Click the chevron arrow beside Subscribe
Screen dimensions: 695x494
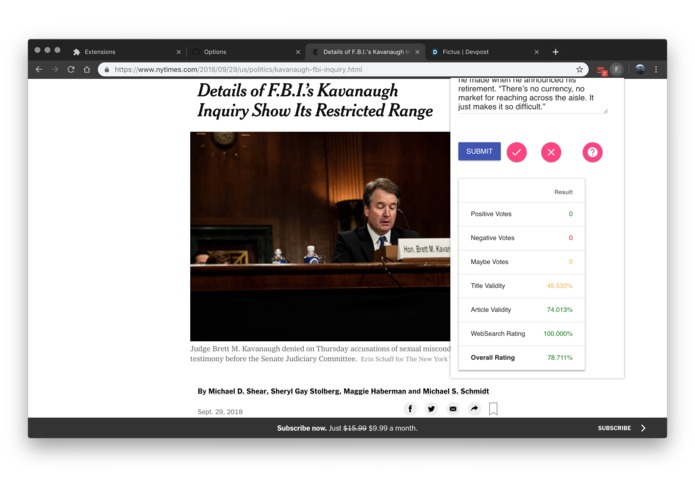click(643, 428)
